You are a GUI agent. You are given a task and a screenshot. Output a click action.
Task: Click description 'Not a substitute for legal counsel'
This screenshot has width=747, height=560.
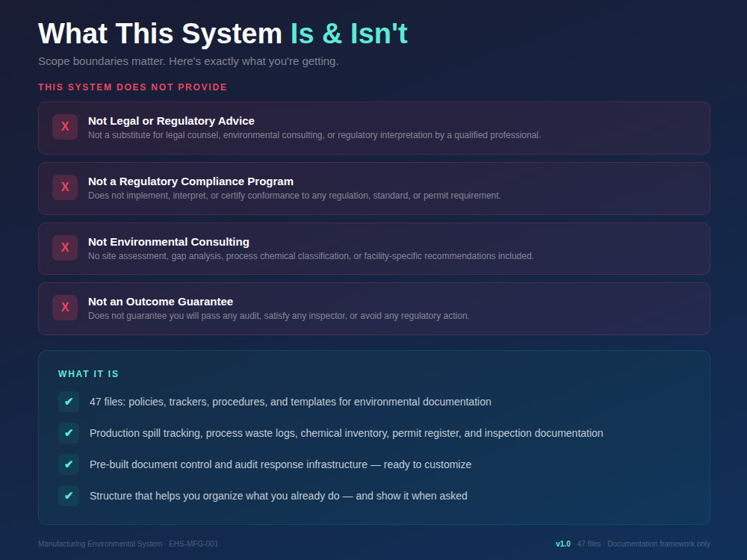314,135
